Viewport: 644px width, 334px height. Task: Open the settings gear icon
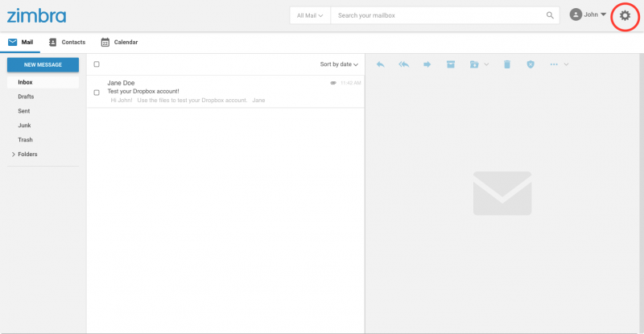tap(625, 15)
